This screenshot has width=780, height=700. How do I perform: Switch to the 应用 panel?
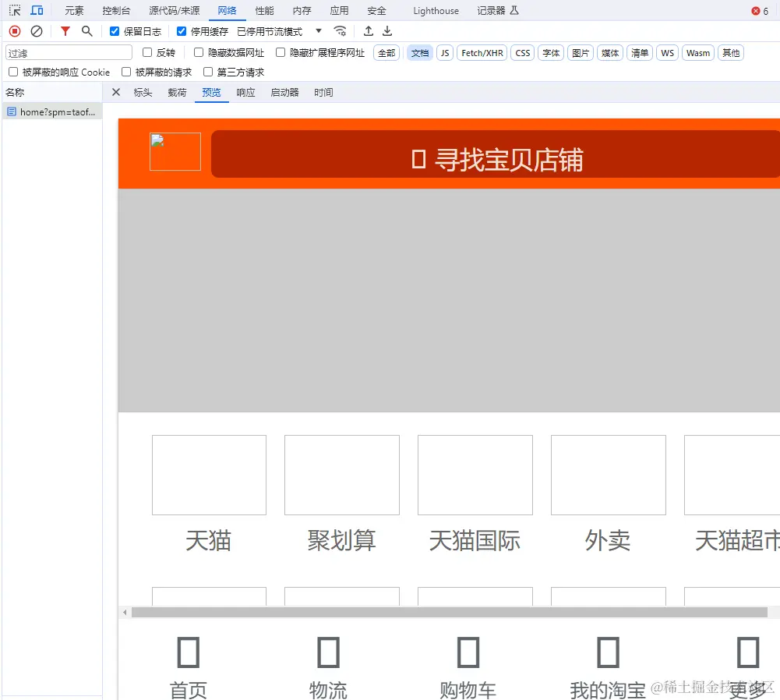tap(339, 10)
